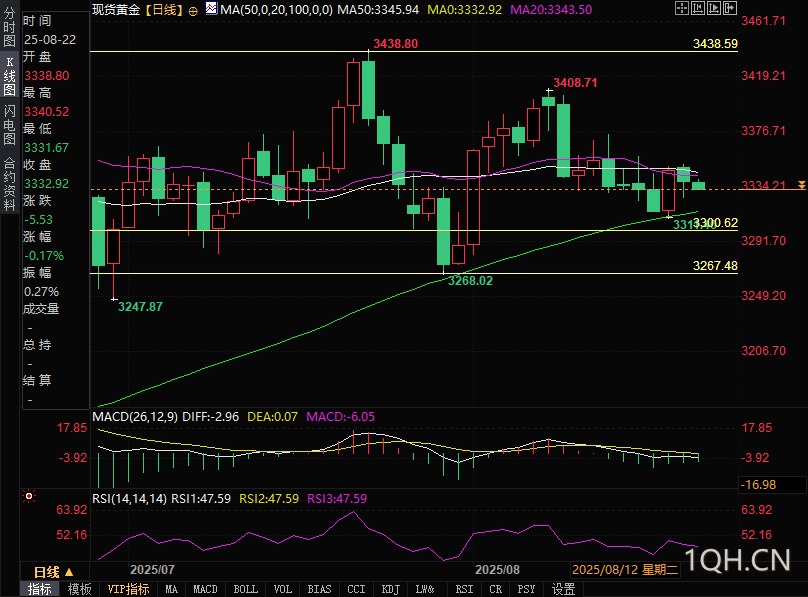Select the BOLL indicator tab

pyautogui.click(x=245, y=589)
